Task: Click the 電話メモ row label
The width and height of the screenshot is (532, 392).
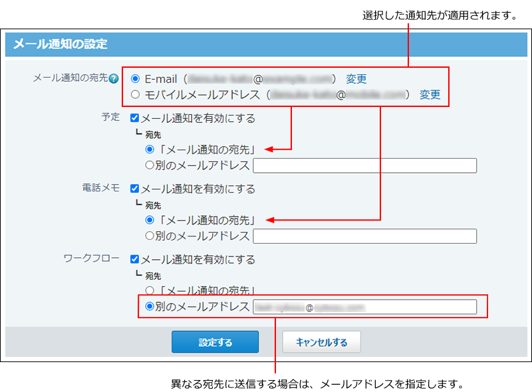Action: [x=101, y=187]
